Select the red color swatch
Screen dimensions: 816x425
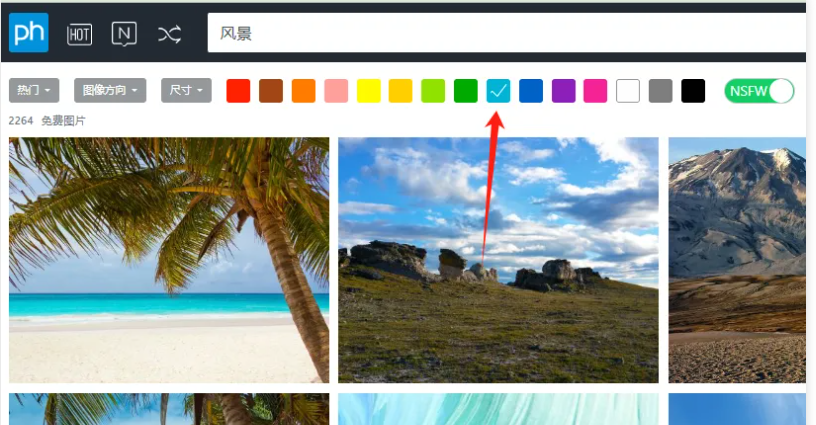(238, 91)
